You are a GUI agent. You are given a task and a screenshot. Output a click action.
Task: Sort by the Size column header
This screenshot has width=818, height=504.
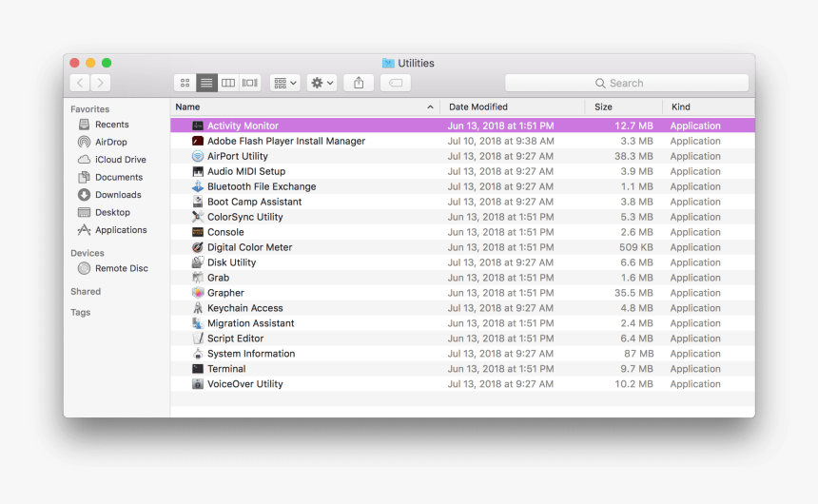624,107
